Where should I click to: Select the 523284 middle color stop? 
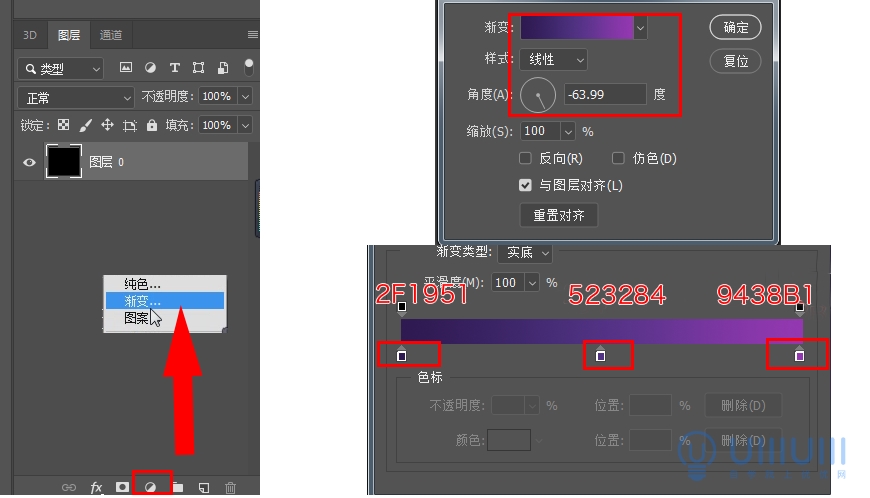(600, 354)
